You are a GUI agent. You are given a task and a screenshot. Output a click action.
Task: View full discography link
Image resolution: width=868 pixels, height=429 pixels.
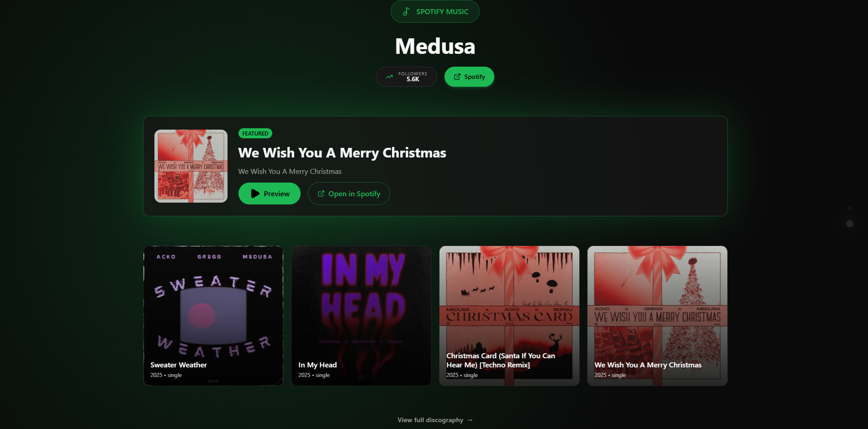(435, 420)
